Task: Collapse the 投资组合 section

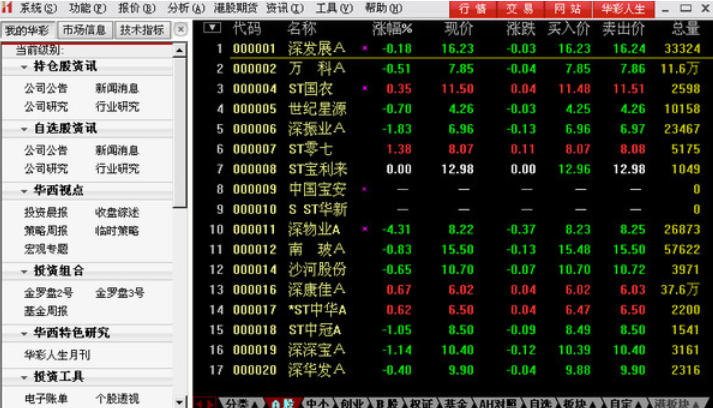Action: coord(24,270)
